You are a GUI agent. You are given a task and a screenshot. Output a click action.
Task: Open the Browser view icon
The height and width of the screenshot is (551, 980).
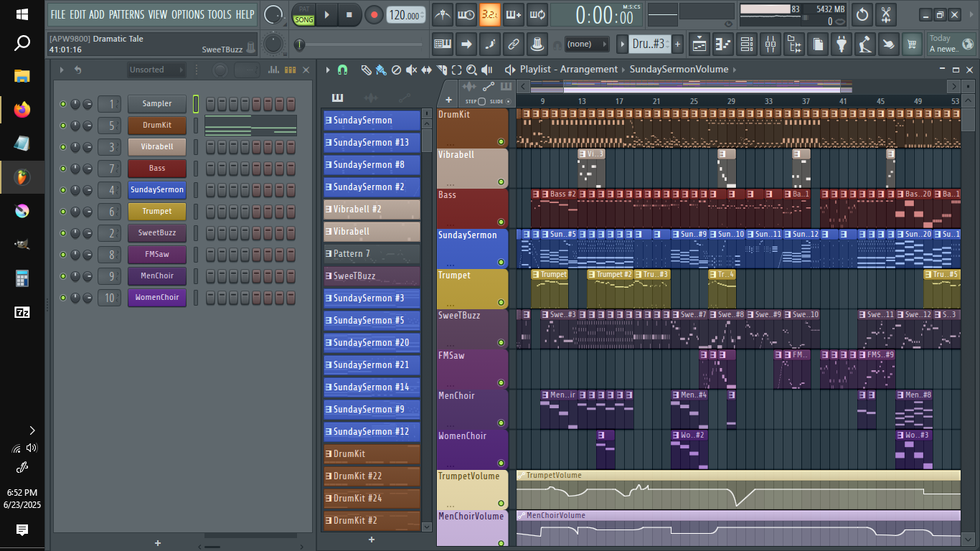pos(794,44)
